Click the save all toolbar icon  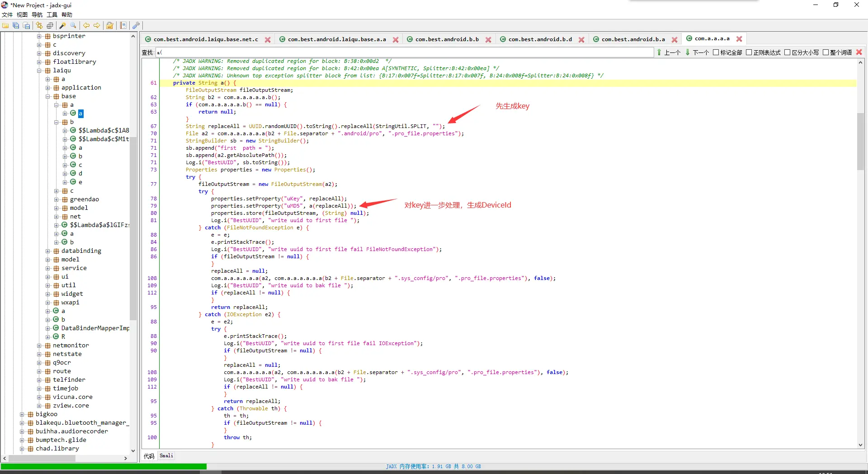pyautogui.click(x=16, y=26)
